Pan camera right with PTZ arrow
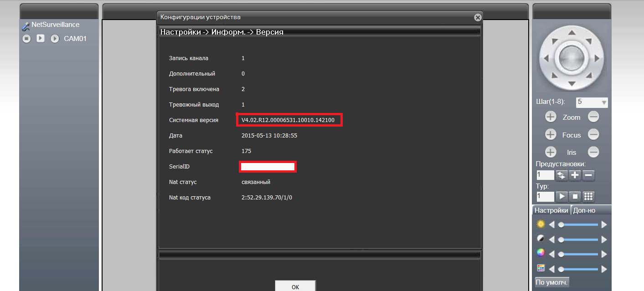The image size is (644, 291). pos(597,58)
